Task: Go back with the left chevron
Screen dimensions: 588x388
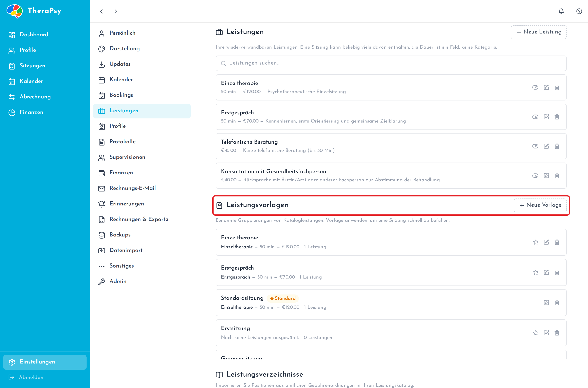Action: click(x=101, y=11)
